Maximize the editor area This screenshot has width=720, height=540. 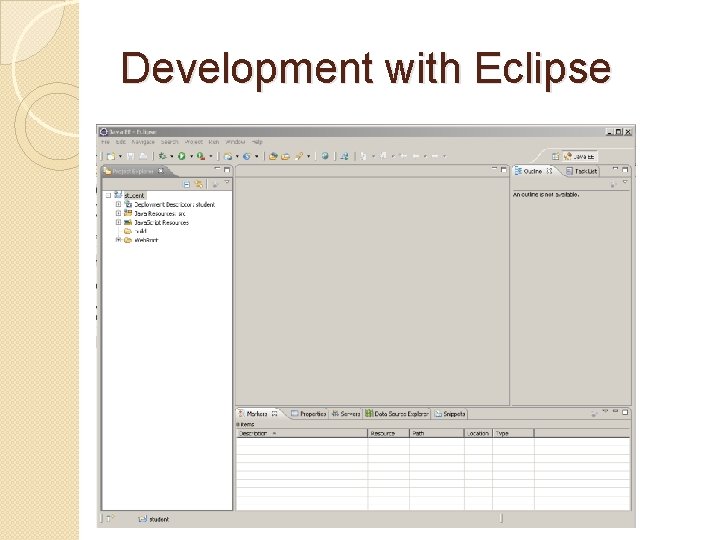504,169
